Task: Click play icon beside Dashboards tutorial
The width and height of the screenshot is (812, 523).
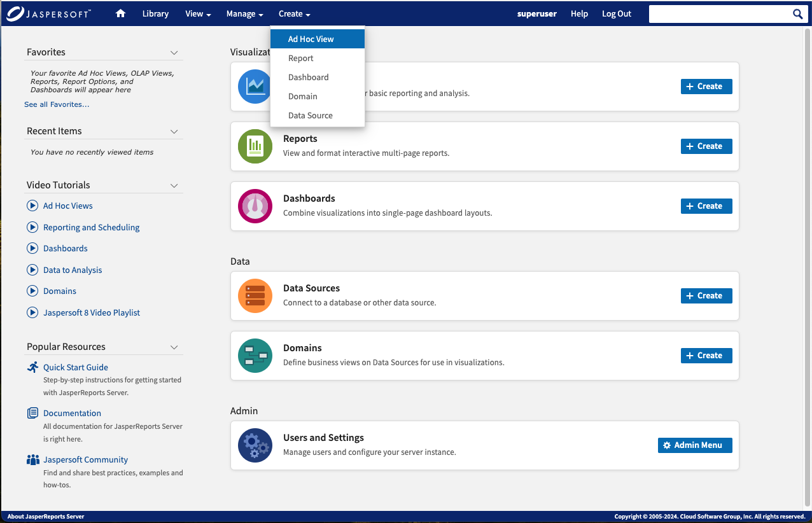Action: coord(32,248)
